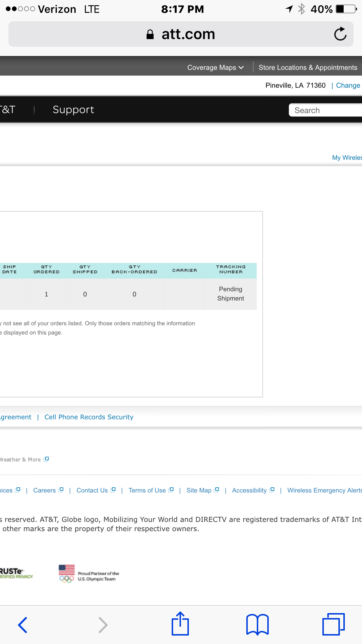The height and width of the screenshot is (644, 362).
Task: Tap external-link icon beside Contact Us
Action: [113, 490]
